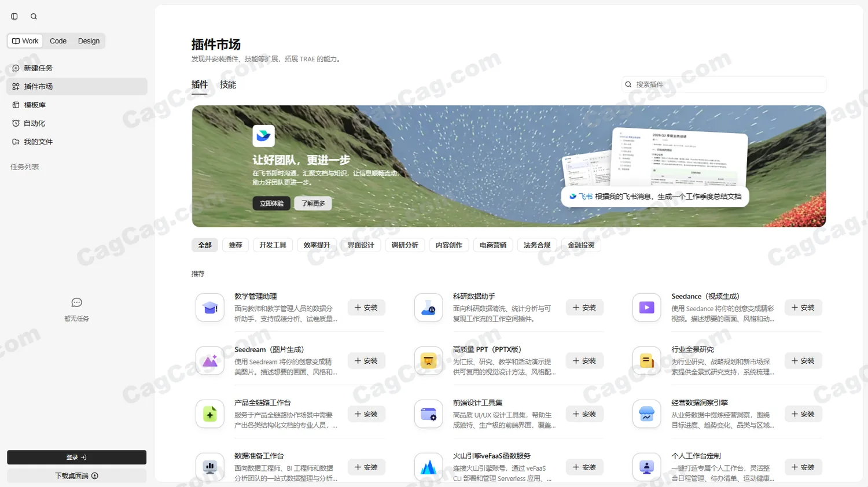The height and width of the screenshot is (487, 868).
Task: Open 我的文件 in the sidebar
Action: pos(77,142)
